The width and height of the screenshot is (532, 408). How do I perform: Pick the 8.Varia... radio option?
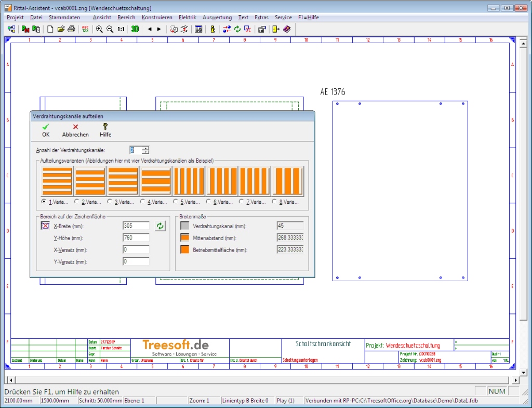pyautogui.click(x=274, y=202)
